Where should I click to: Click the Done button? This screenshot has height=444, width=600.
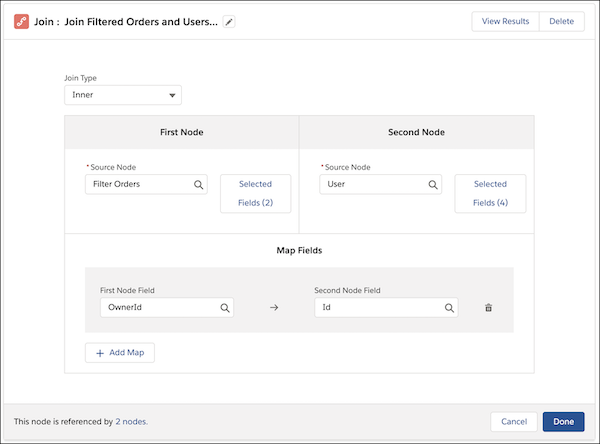564,422
